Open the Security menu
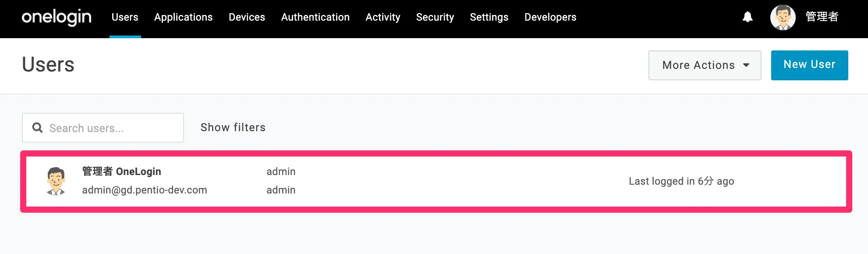The height and width of the screenshot is (254, 868). pyautogui.click(x=435, y=17)
